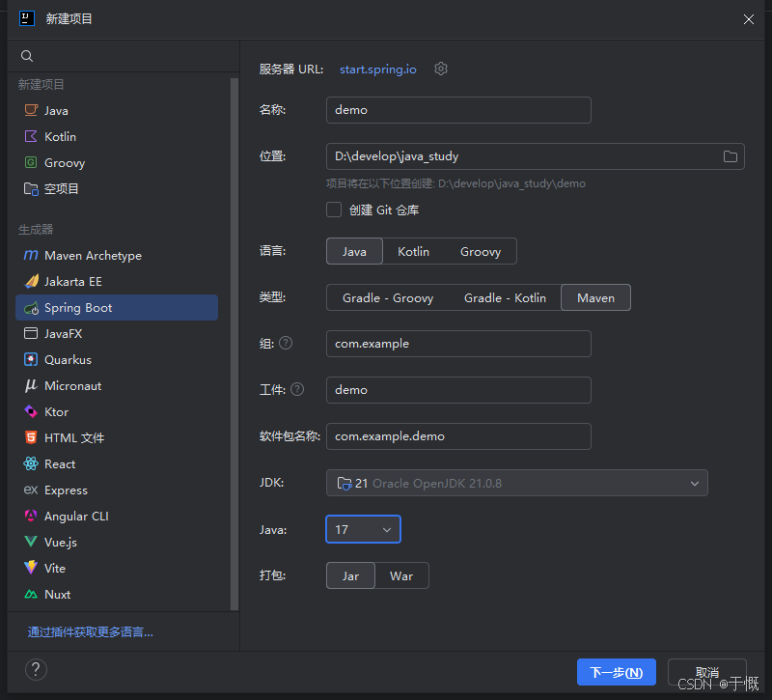The image size is (772, 700).
Task: Select Java in project type list
Action: pyautogui.click(x=117, y=110)
